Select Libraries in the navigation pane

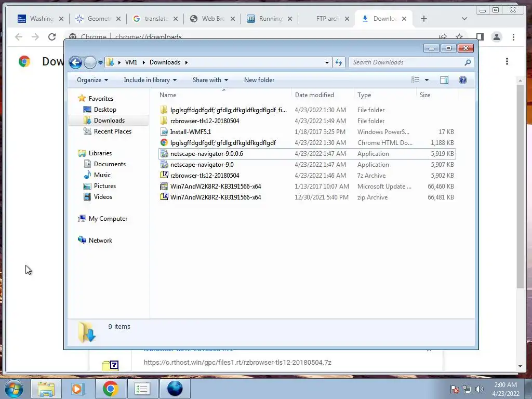100,153
